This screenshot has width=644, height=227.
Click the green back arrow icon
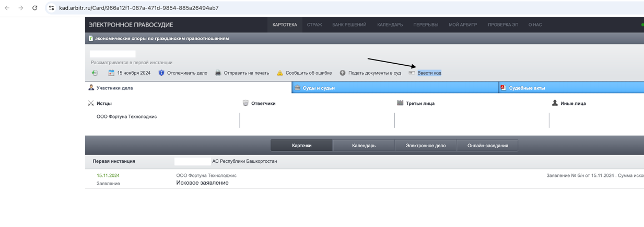[x=95, y=73]
